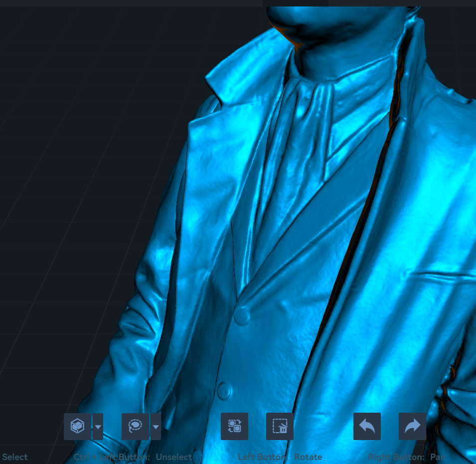
Task: Click the 'Unselect' shortcut hint label
Action: pyautogui.click(x=173, y=457)
